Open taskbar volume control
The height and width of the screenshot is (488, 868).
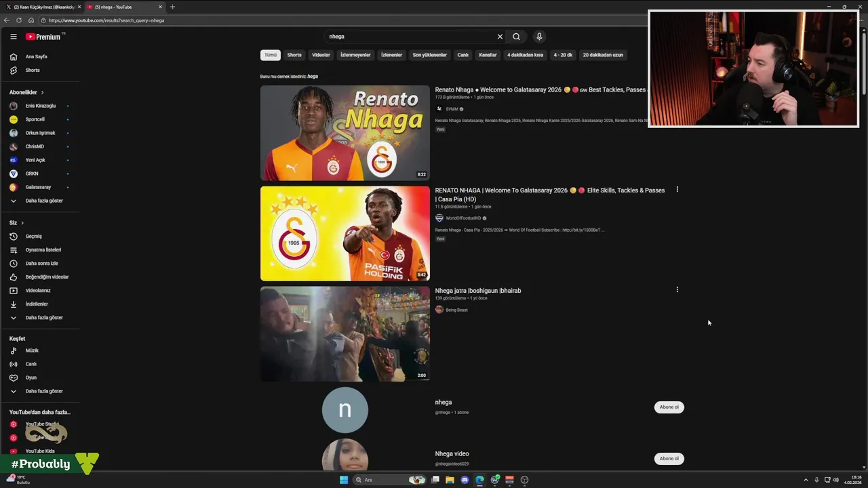coord(835,480)
